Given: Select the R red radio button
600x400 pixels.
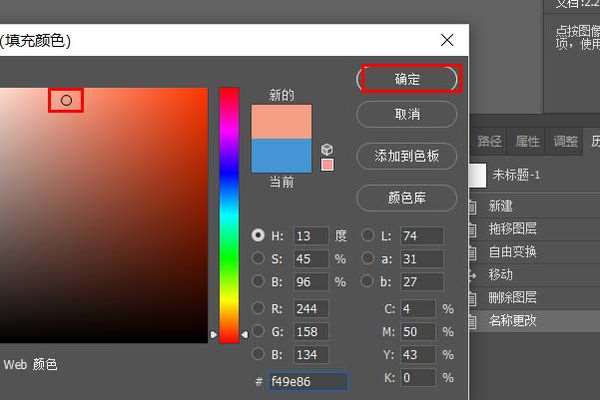Looking at the screenshot, I should click(258, 308).
